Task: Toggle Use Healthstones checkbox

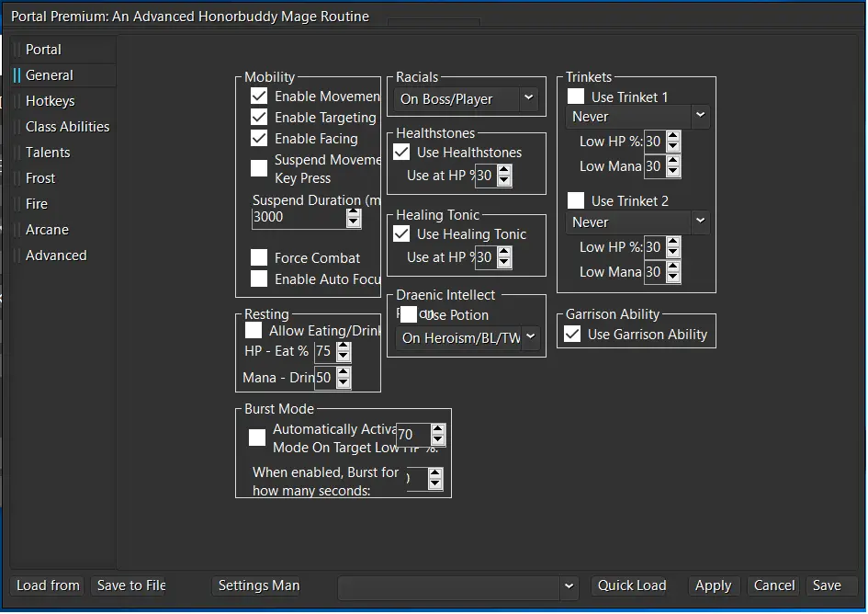Action: point(402,152)
